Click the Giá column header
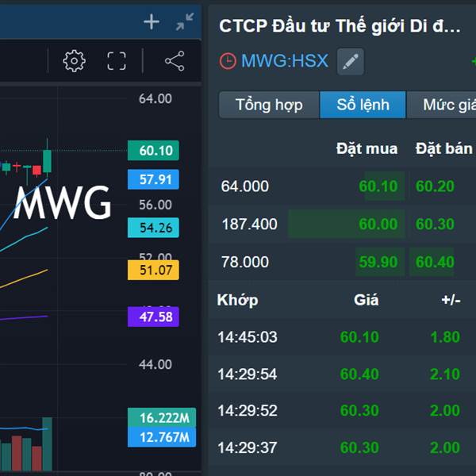The image size is (476, 476). [x=366, y=300]
